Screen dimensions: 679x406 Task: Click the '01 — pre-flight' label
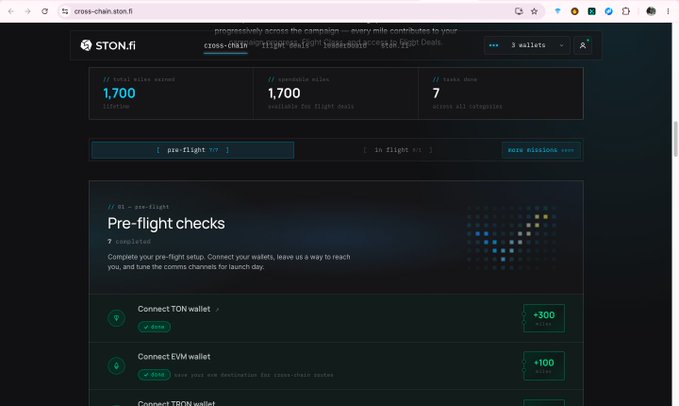click(x=139, y=207)
